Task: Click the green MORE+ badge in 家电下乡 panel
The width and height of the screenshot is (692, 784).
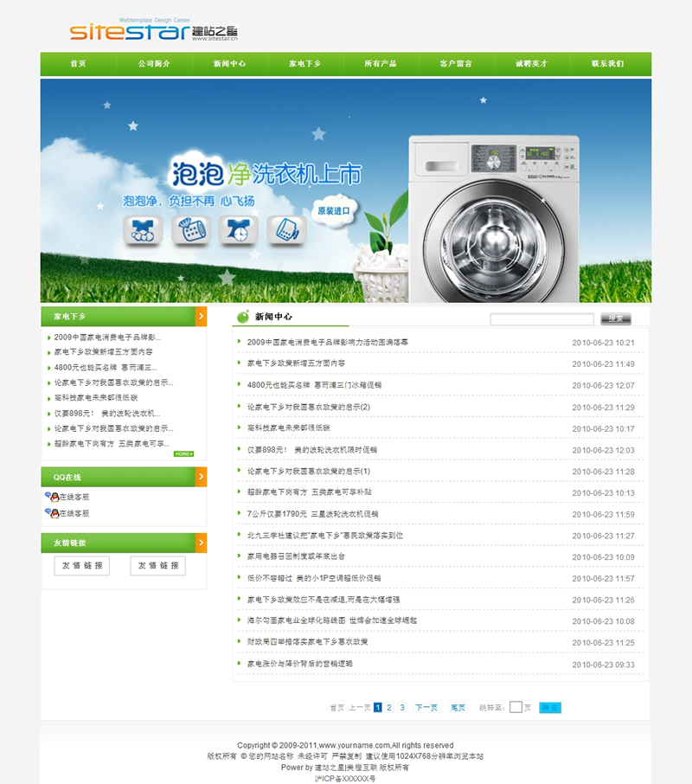Action: (x=183, y=453)
